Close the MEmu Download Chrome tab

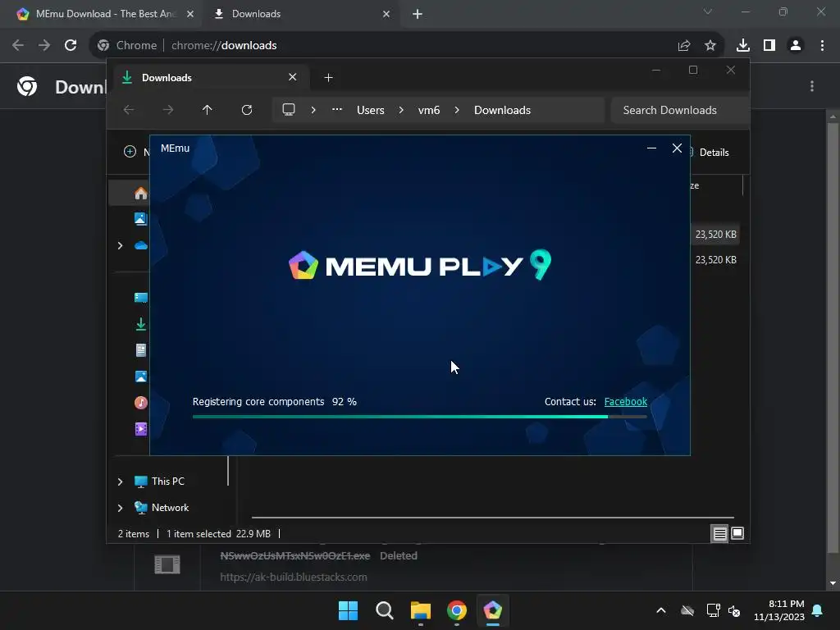pyautogui.click(x=190, y=14)
